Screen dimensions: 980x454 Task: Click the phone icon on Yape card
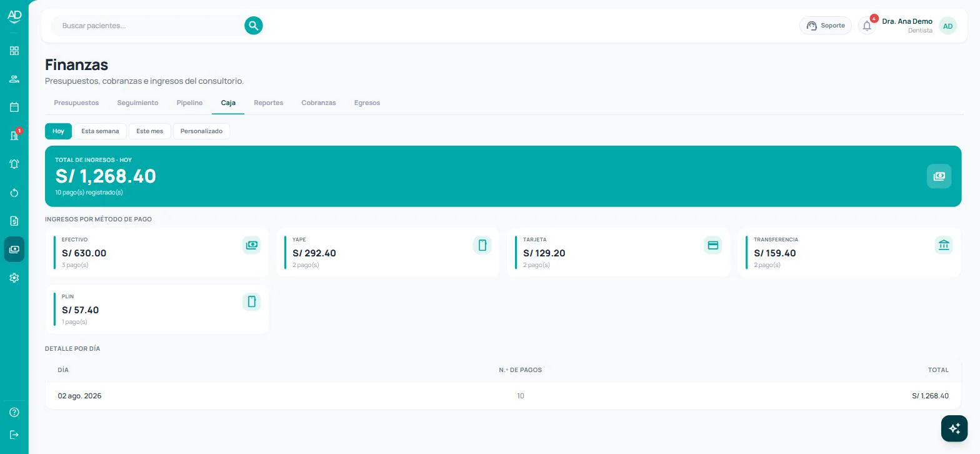click(x=482, y=245)
